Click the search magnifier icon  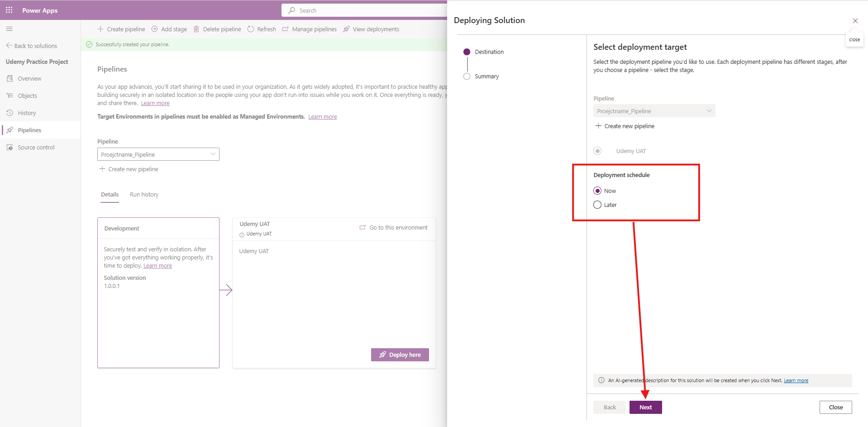[292, 10]
